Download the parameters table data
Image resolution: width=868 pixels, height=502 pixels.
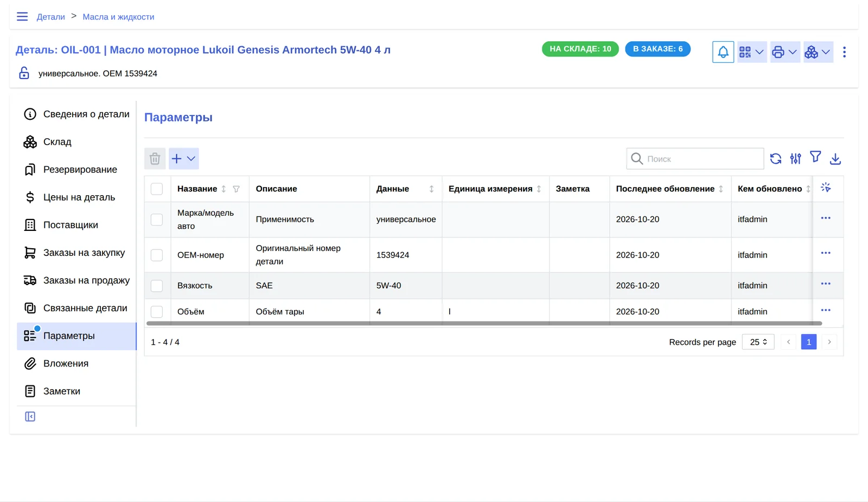click(835, 159)
